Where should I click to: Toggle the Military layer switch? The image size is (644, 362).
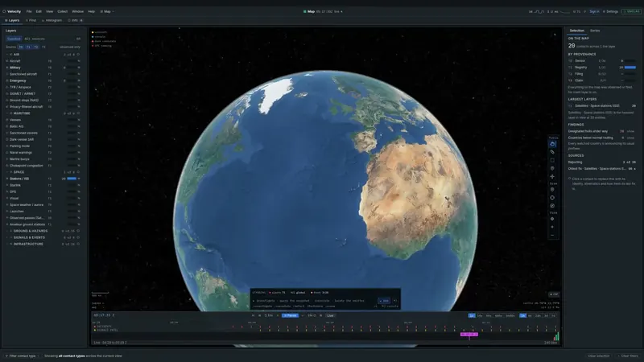(x=72, y=68)
